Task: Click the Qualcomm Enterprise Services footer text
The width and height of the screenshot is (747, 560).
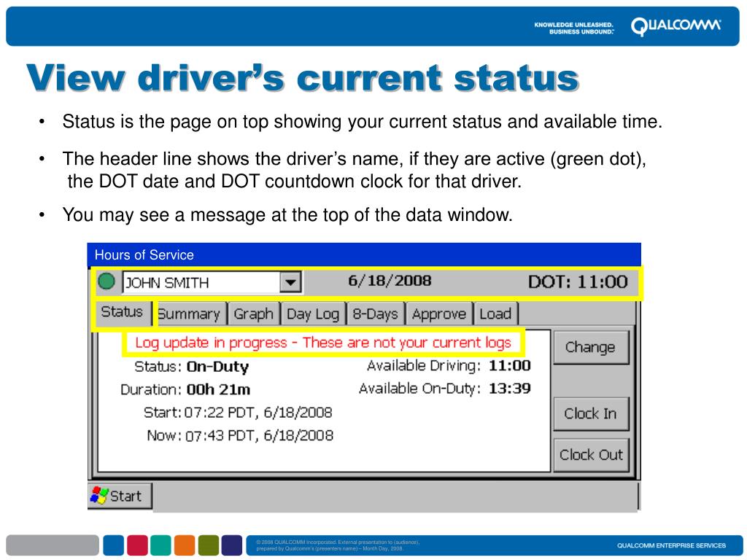Action: [671, 545]
